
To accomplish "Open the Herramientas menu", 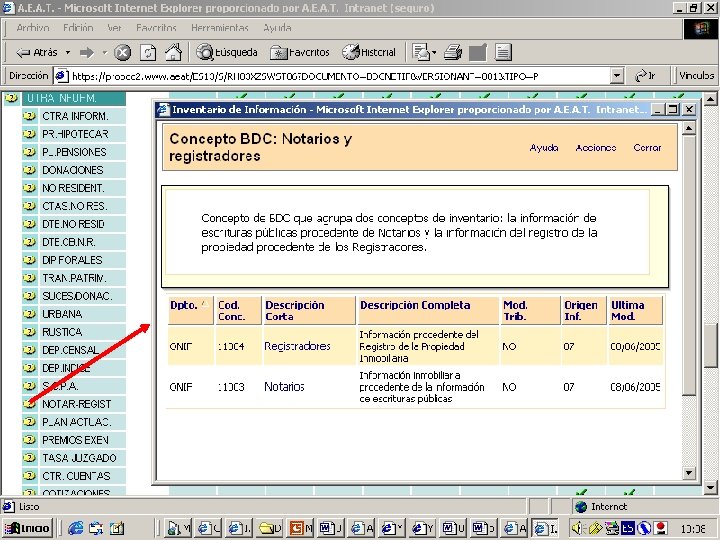I will [x=219, y=28].
